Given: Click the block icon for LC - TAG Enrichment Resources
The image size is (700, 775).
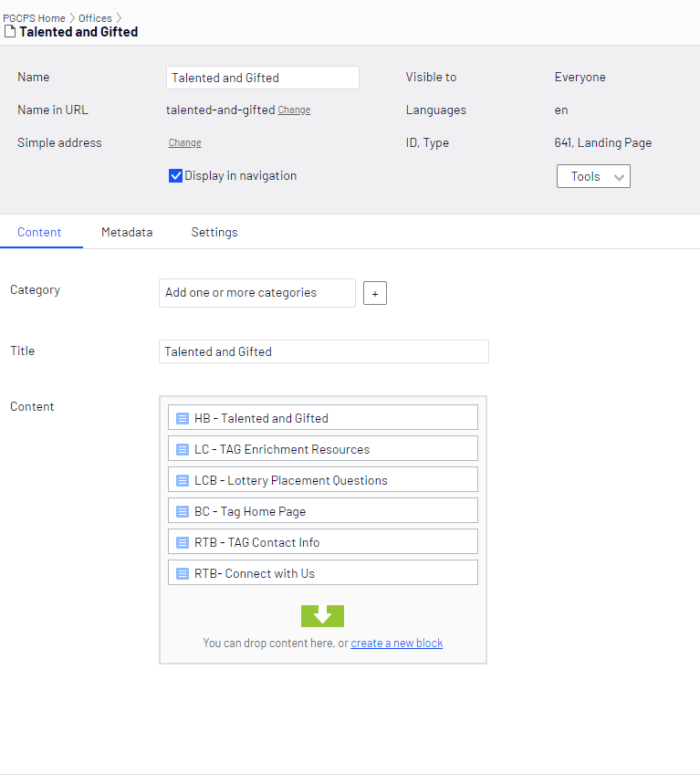Looking at the screenshot, I should click(182, 449).
